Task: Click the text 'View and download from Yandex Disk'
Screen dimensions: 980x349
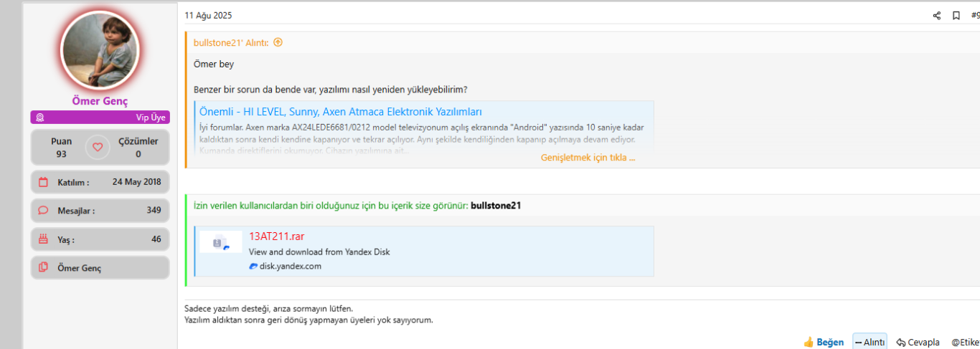Action: pos(319,252)
